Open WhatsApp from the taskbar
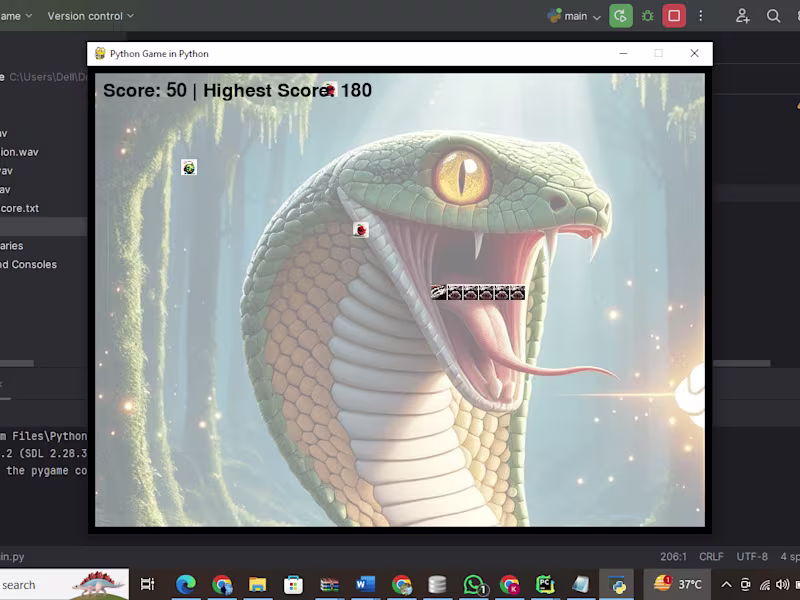This screenshot has height=600, width=800. click(474, 585)
